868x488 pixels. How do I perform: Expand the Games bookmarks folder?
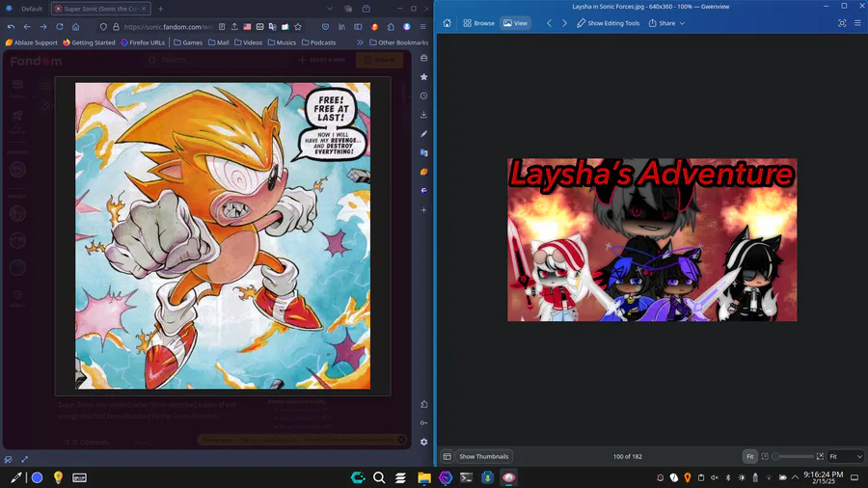pyautogui.click(x=188, y=42)
